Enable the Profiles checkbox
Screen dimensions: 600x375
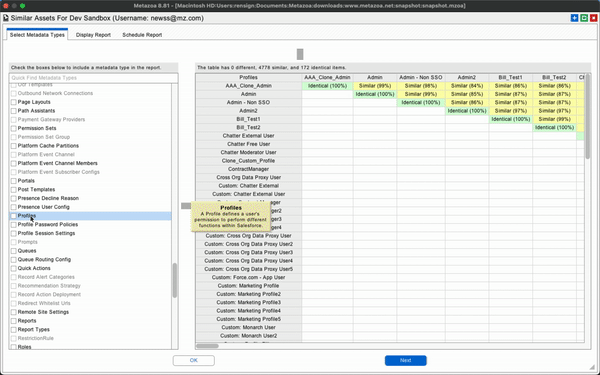tap(14, 216)
